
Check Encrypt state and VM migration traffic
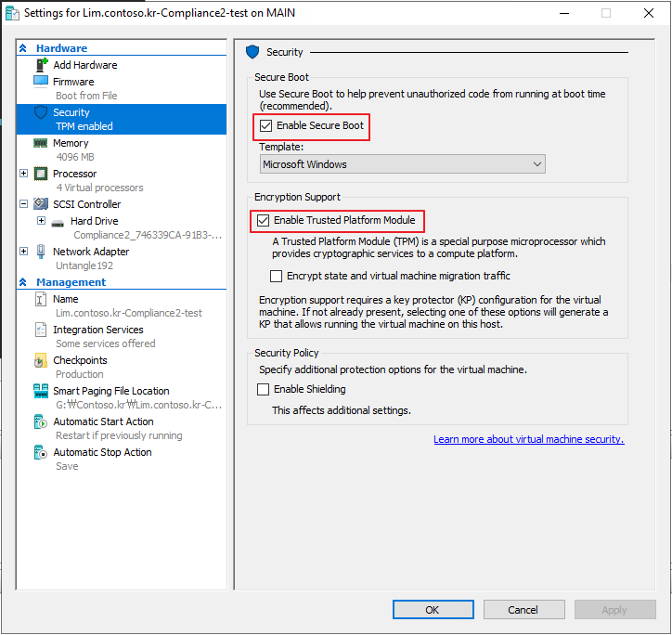pos(276,276)
